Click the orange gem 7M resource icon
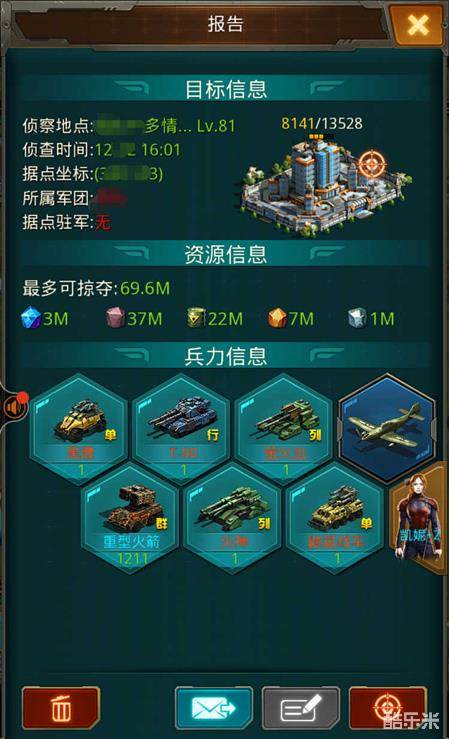The width and height of the screenshot is (449, 739). coord(277,318)
